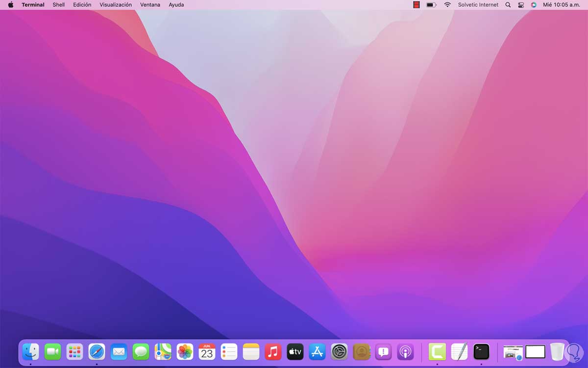Click the red recording status icon

[416, 4]
